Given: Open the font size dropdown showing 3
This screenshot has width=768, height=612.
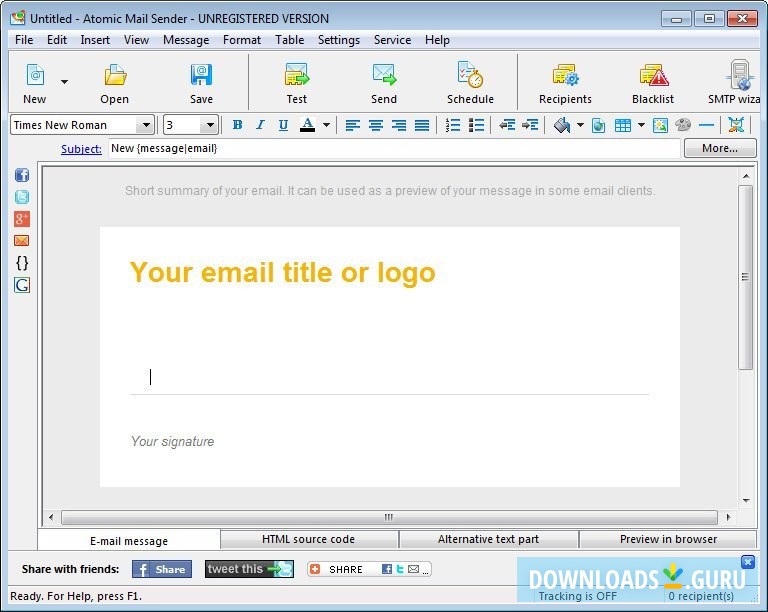Looking at the screenshot, I should (210, 125).
